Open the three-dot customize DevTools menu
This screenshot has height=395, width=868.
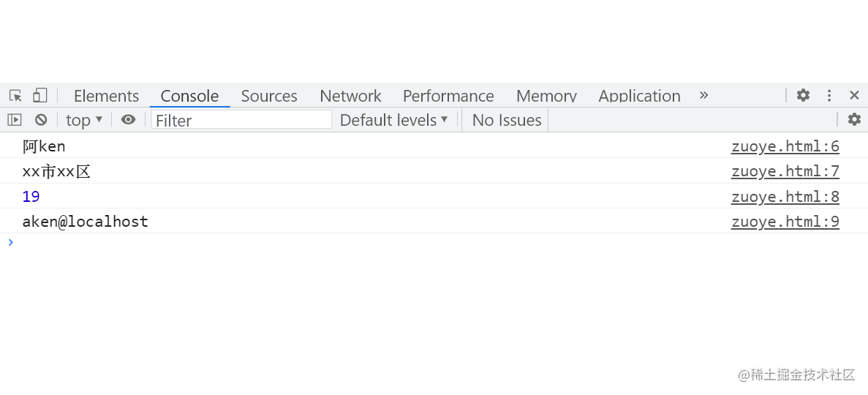829,95
